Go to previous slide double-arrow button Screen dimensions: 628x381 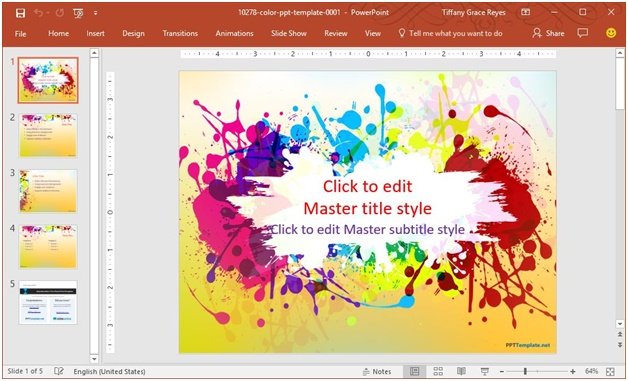point(620,335)
